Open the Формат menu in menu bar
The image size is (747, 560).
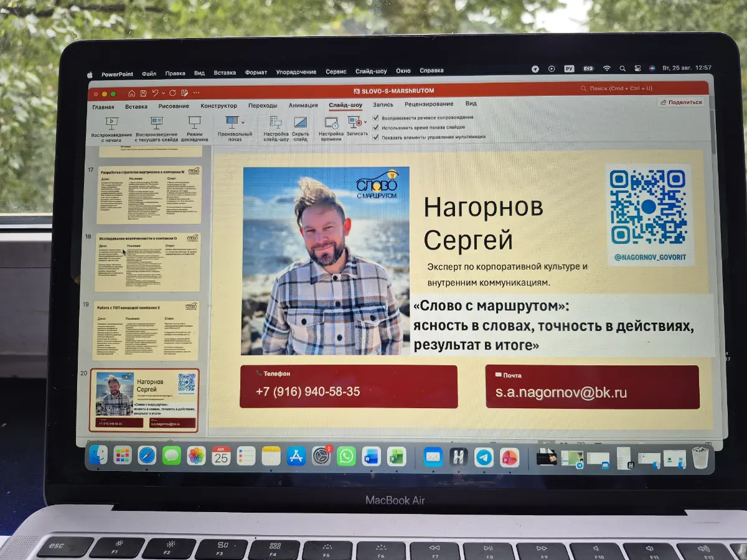256,72
